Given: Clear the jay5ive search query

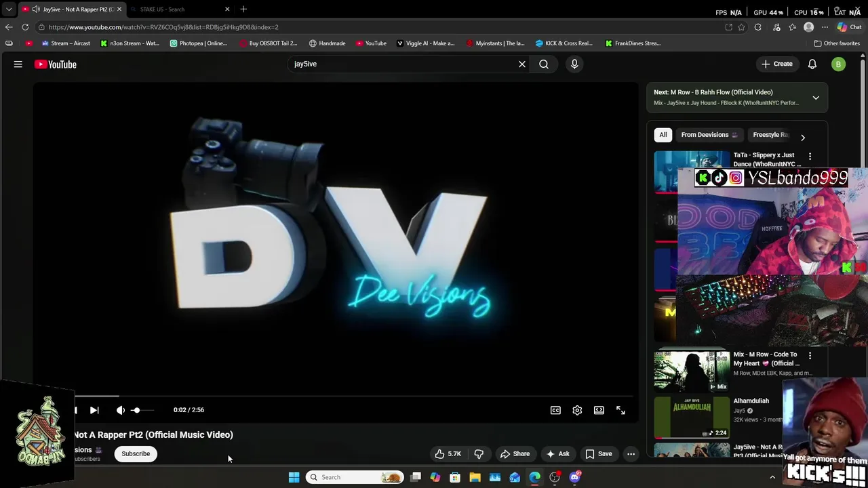Looking at the screenshot, I should pos(522,64).
